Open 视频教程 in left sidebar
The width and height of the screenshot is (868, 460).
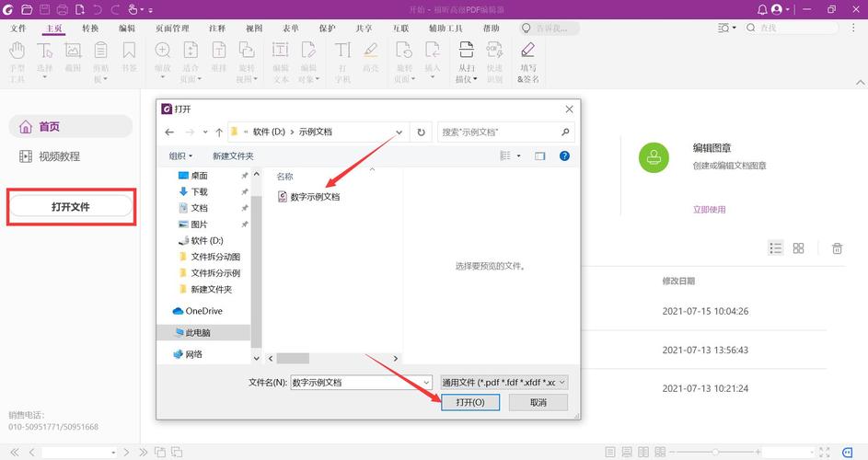pos(50,156)
